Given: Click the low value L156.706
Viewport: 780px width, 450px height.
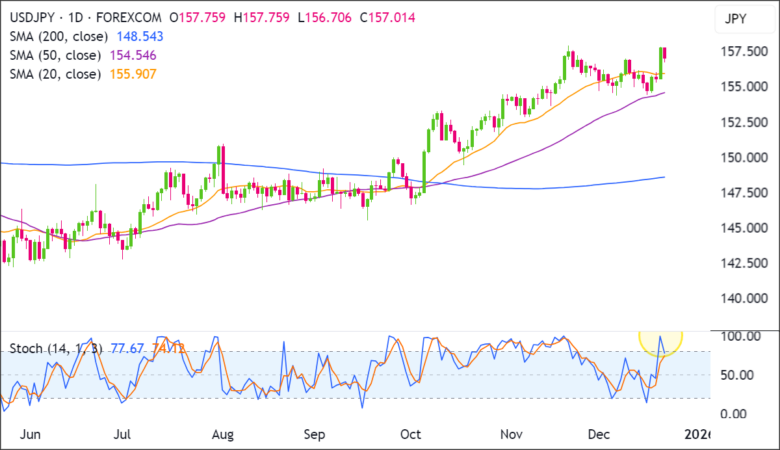Looking at the screenshot, I should [325, 18].
